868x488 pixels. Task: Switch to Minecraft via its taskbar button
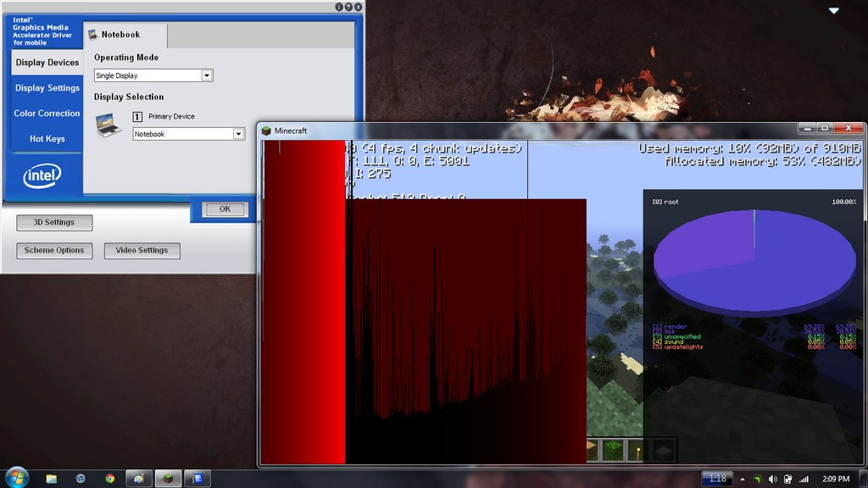pos(169,479)
